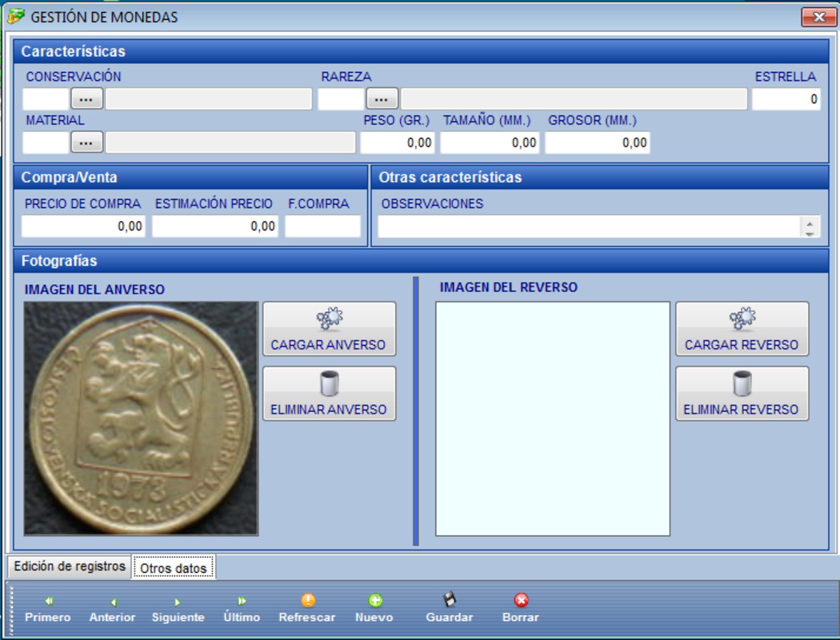Open the Rareza lookup ellipsis button

[382, 99]
